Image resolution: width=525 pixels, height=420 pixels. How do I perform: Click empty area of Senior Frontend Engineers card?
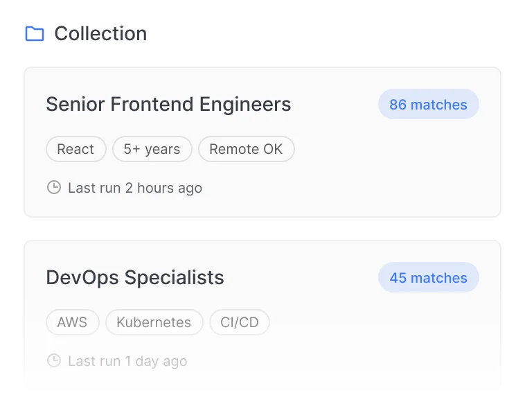tap(385, 174)
